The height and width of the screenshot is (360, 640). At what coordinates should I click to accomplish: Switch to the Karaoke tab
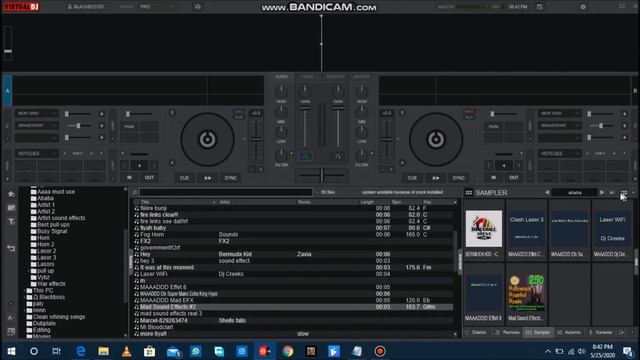[600, 333]
